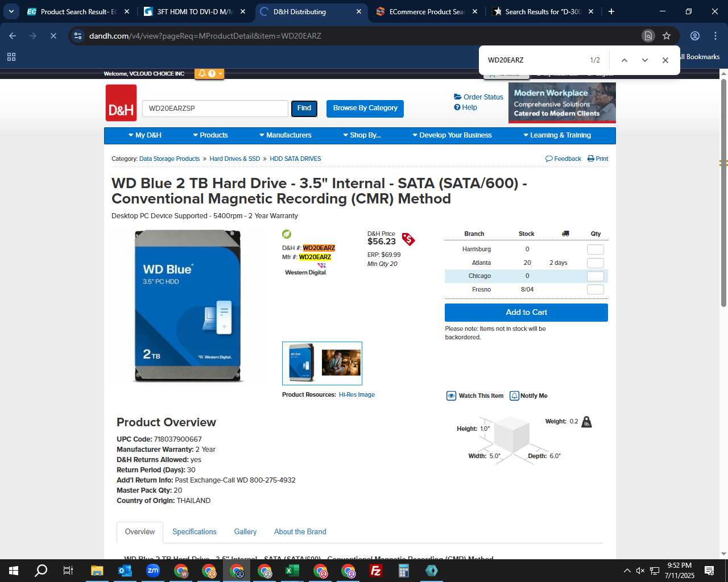Click the red price tag icon
The height and width of the screenshot is (582, 728).
(x=408, y=239)
